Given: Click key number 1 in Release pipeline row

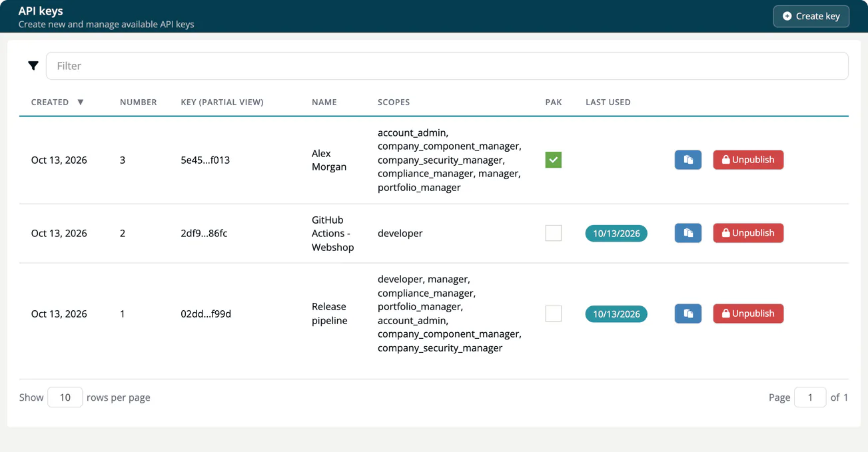Looking at the screenshot, I should pyautogui.click(x=123, y=314).
